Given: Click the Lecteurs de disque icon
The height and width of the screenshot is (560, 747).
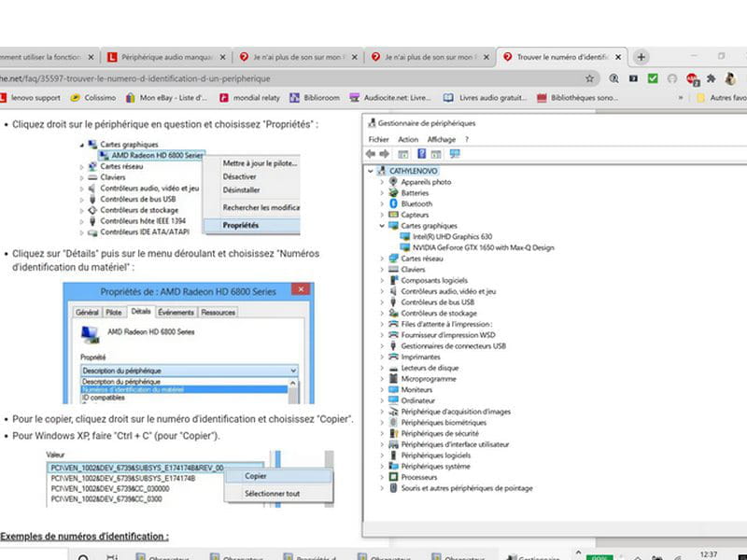Looking at the screenshot, I should 393,368.
